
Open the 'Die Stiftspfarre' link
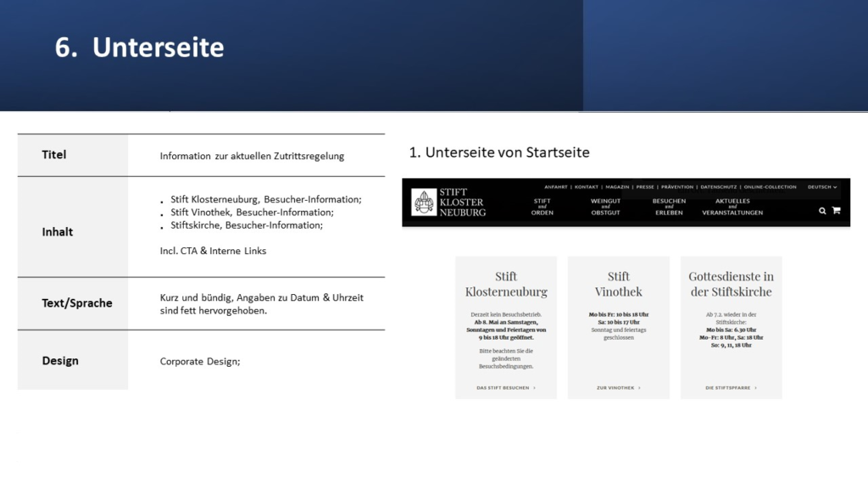731,388
